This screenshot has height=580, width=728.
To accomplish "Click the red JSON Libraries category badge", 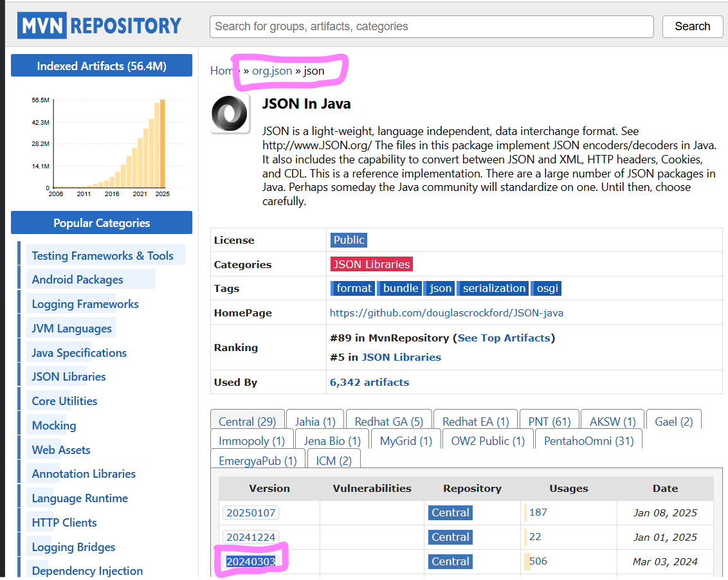I will [372, 264].
